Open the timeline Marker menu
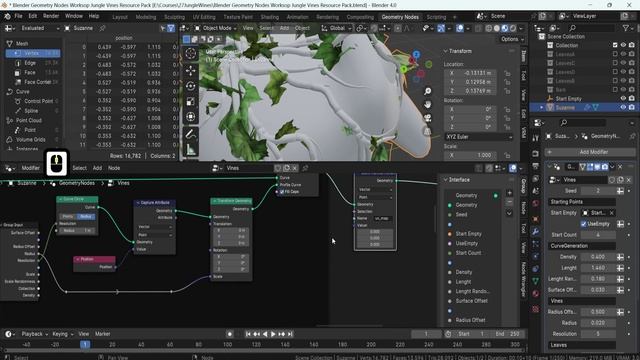Viewport: 640px width, 360px height. pos(102,334)
